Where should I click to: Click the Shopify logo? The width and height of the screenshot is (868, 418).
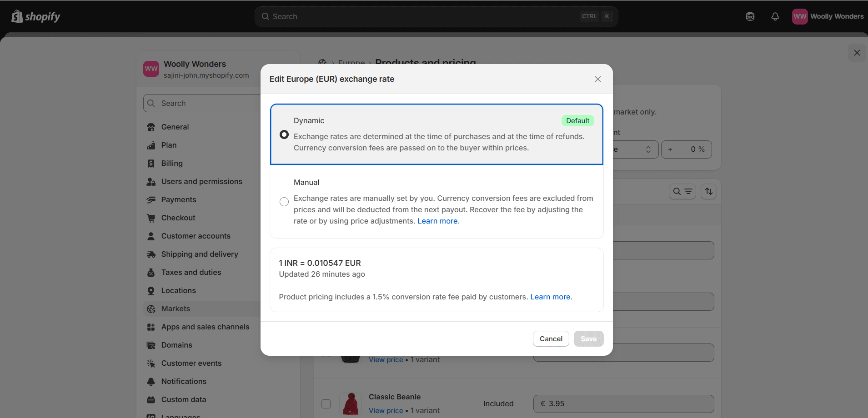pyautogui.click(x=36, y=16)
